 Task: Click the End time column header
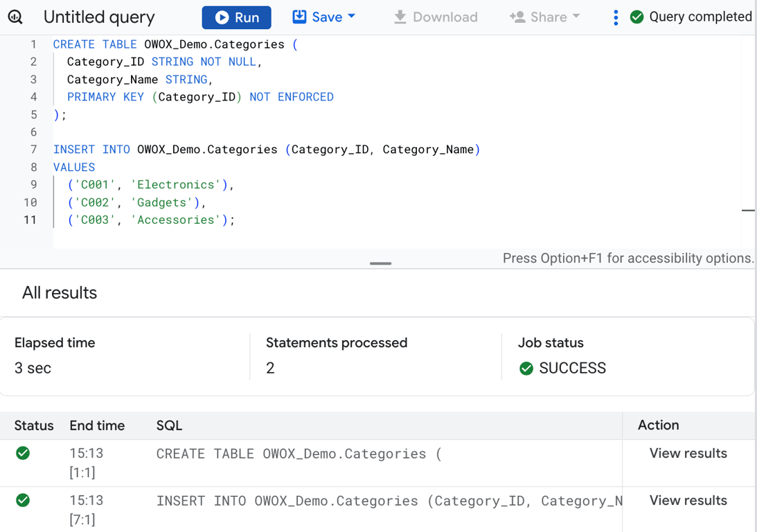pos(97,425)
